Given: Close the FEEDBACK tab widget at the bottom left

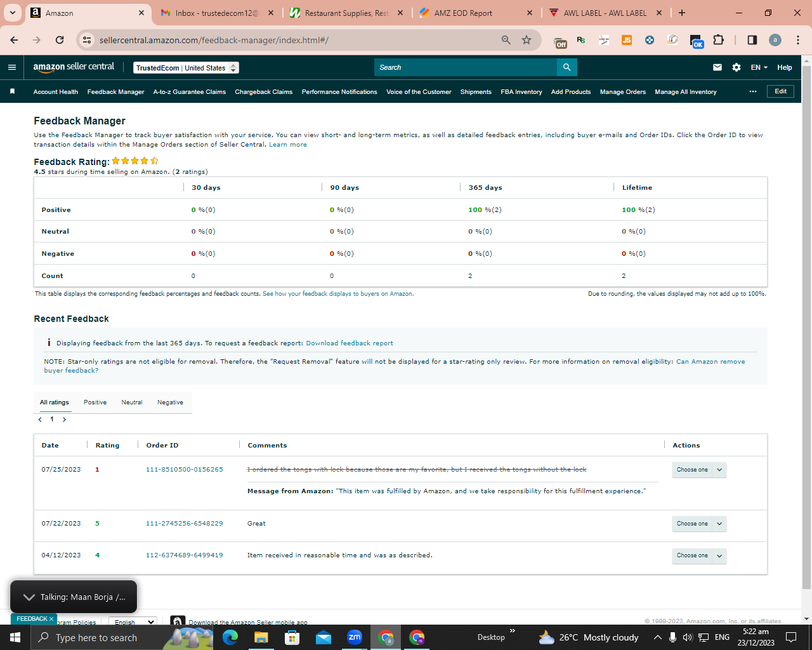Looking at the screenshot, I should pyautogui.click(x=51, y=619).
